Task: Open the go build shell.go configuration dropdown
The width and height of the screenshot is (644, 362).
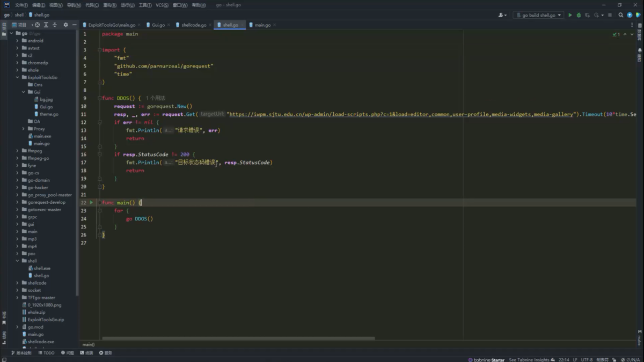Action: 538,15
